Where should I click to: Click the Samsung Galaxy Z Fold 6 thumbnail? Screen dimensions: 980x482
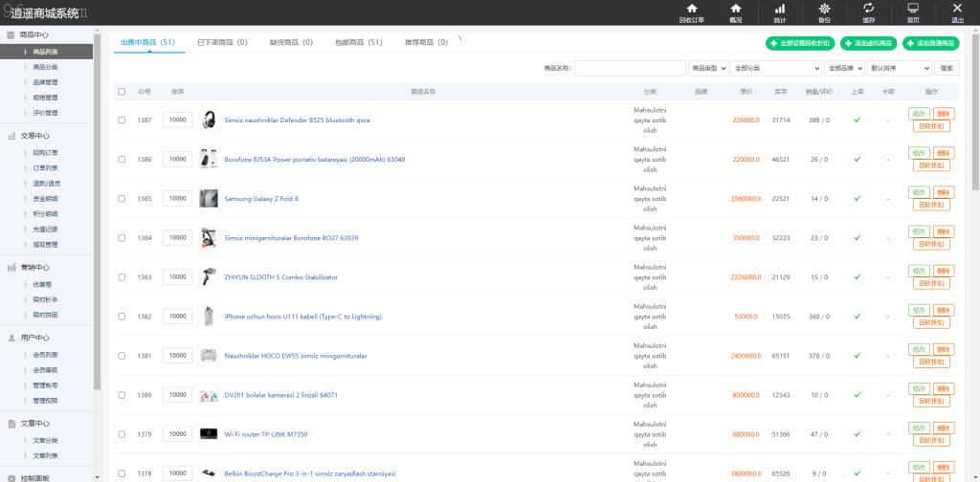(x=208, y=199)
